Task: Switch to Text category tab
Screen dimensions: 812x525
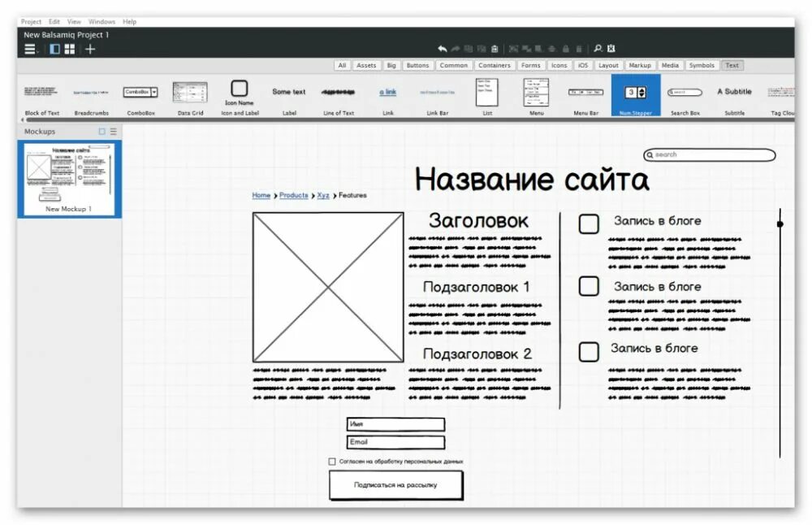Action: point(732,65)
